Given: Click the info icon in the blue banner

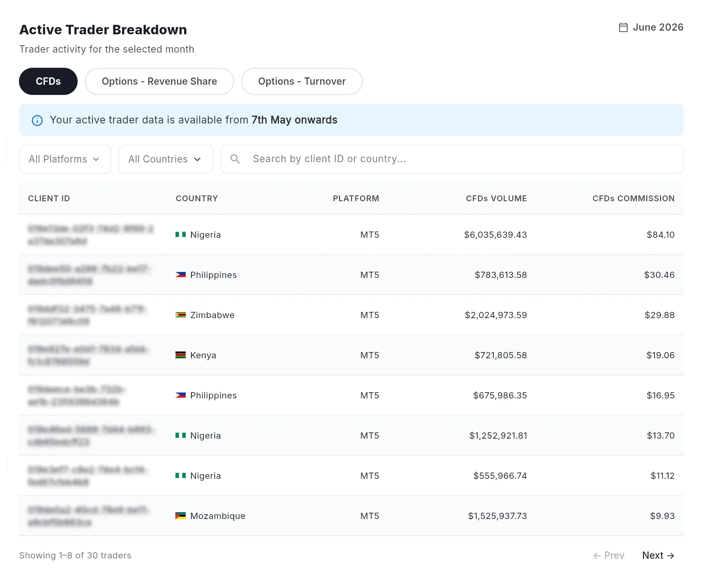Looking at the screenshot, I should pos(37,120).
